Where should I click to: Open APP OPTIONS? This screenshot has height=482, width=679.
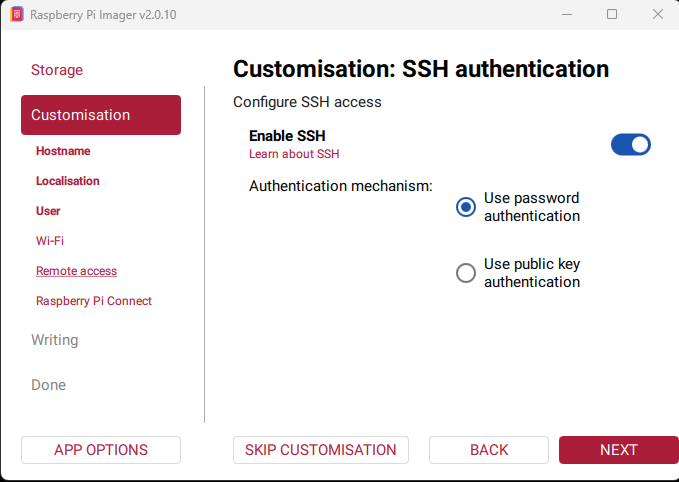[101, 450]
